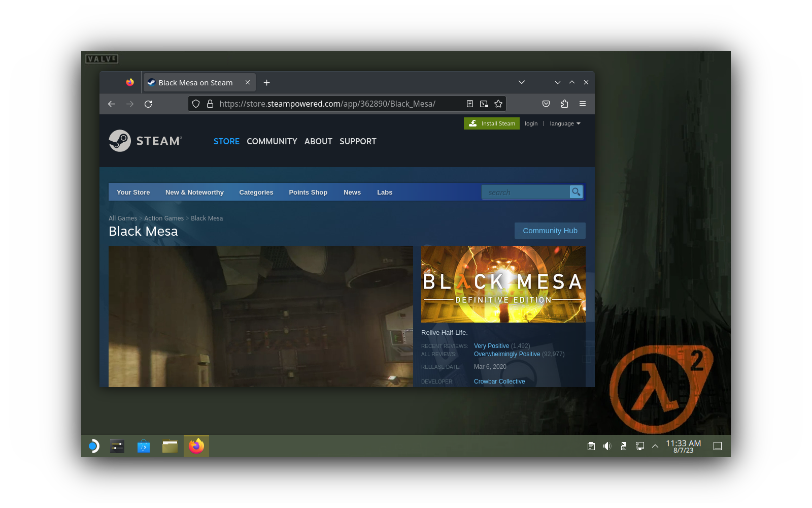Bookmark this page with the star icon
812x508 pixels.
point(498,104)
